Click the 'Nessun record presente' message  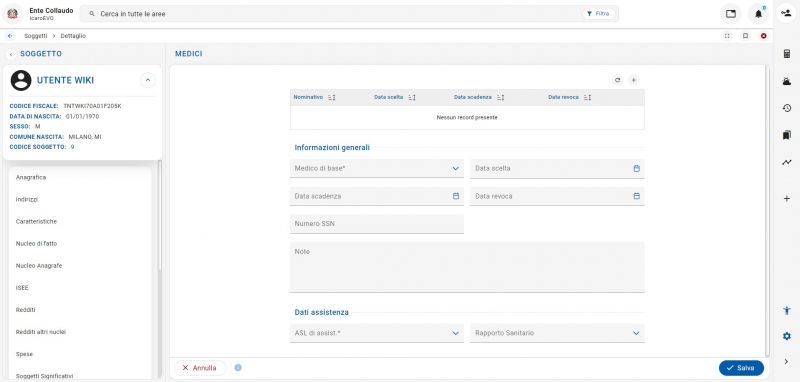coord(467,117)
